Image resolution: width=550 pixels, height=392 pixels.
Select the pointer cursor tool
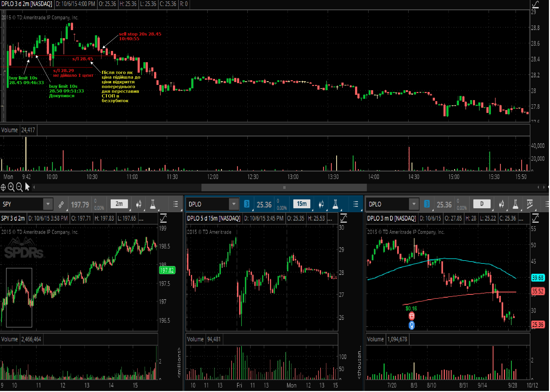click(27, 187)
